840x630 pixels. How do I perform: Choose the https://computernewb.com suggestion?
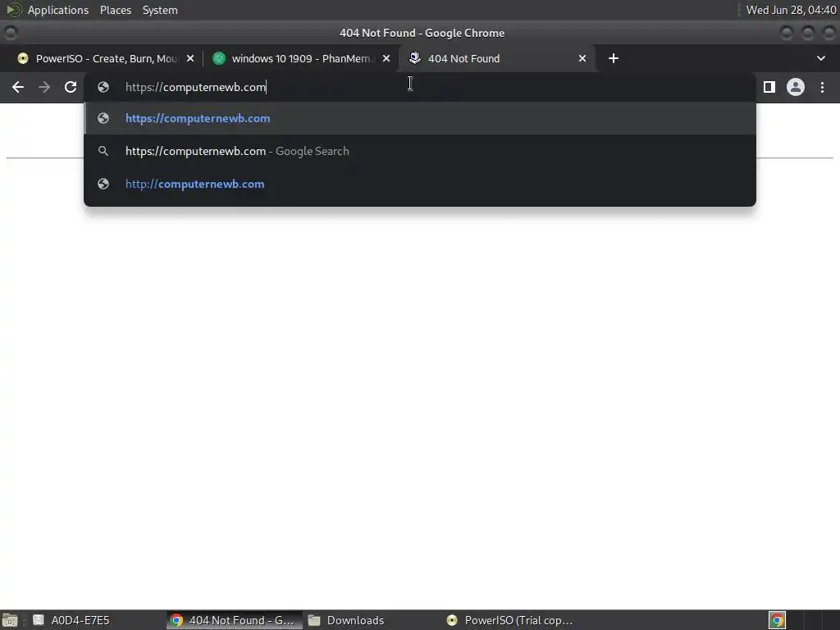pyautogui.click(x=420, y=118)
